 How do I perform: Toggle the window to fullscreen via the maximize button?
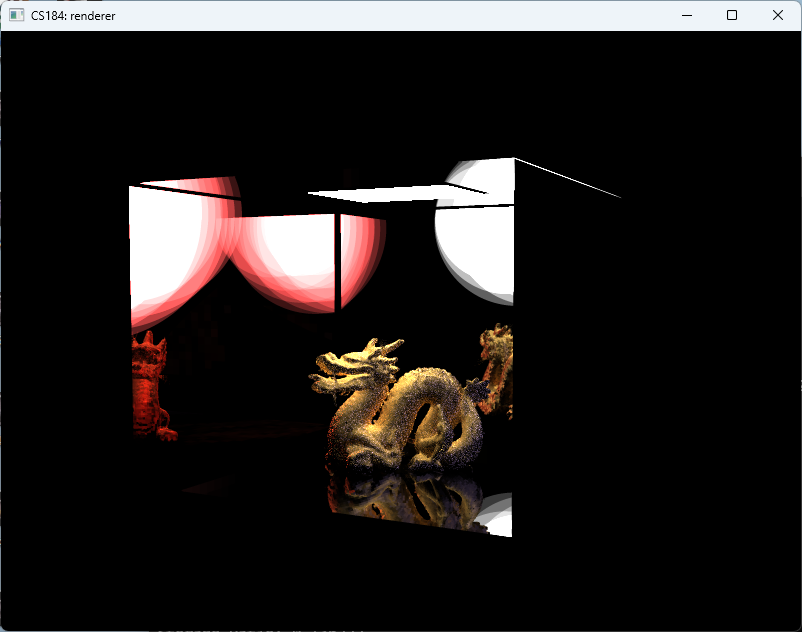click(x=732, y=15)
